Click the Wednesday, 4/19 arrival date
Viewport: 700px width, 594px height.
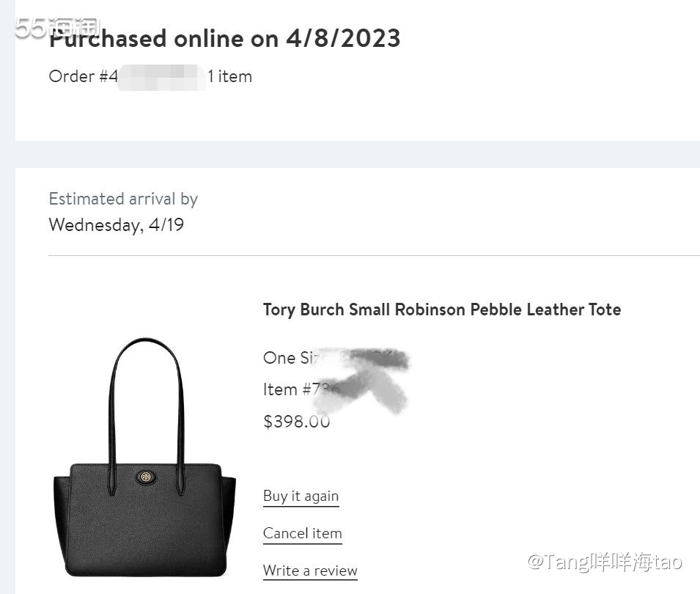click(116, 225)
